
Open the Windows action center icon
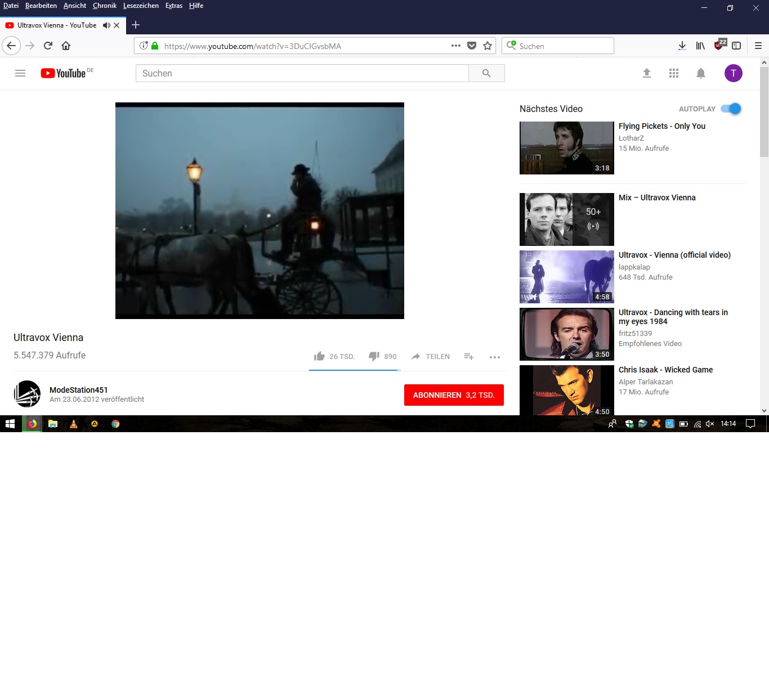[x=750, y=424]
